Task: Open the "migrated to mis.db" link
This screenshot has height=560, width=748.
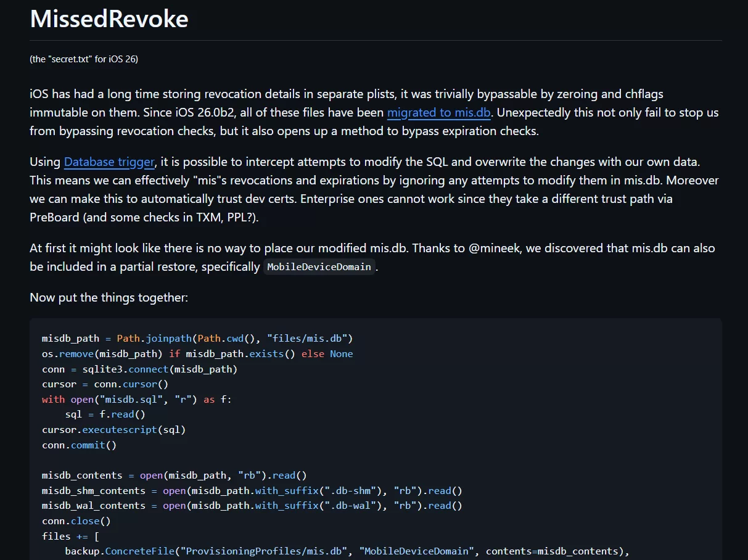Action: (x=438, y=113)
